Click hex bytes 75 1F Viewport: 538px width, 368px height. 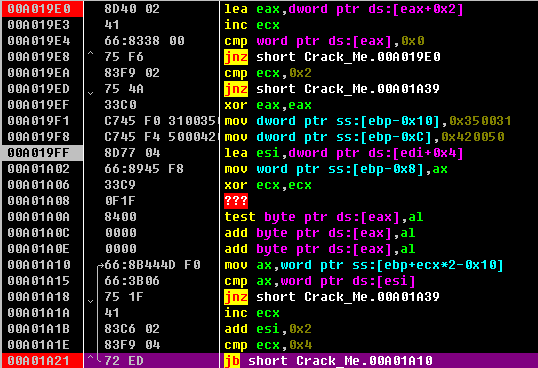(x=124, y=297)
